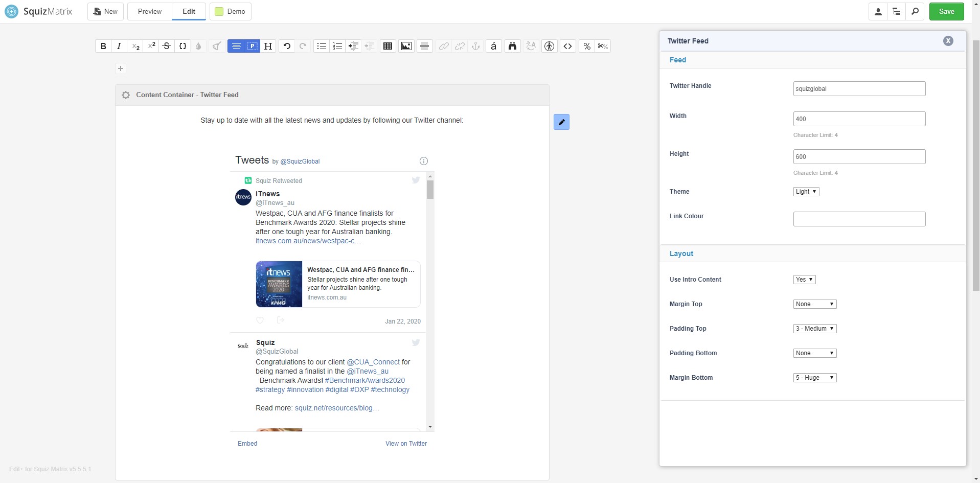Open the Padding Bottom dropdown

815,353
